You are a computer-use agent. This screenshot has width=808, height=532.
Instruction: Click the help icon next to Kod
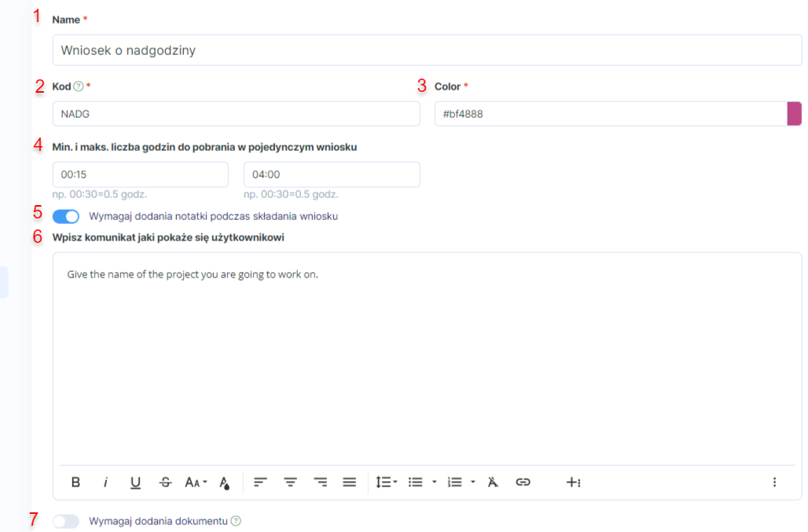(x=78, y=86)
